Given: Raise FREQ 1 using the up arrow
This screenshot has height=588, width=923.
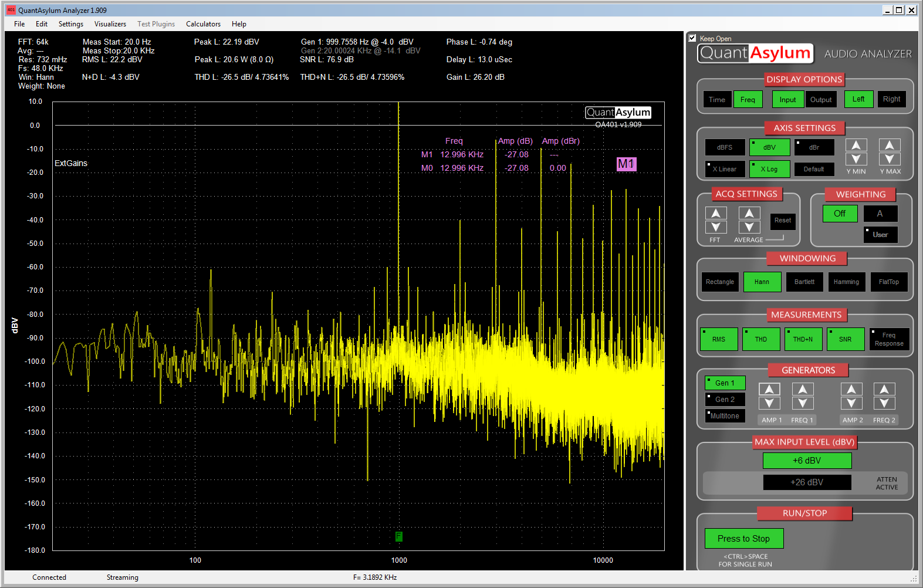Looking at the screenshot, I should [x=803, y=389].
